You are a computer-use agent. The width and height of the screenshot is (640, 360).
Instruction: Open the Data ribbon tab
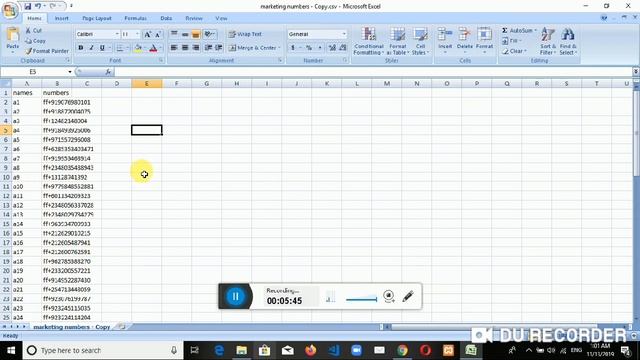coord(166,18)
